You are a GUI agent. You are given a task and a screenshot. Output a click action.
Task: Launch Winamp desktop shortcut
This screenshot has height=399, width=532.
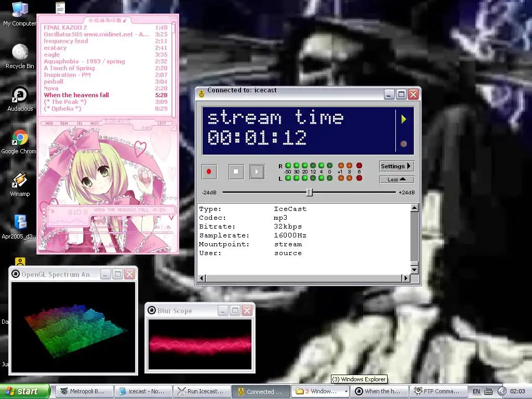(x=20, y=184)
